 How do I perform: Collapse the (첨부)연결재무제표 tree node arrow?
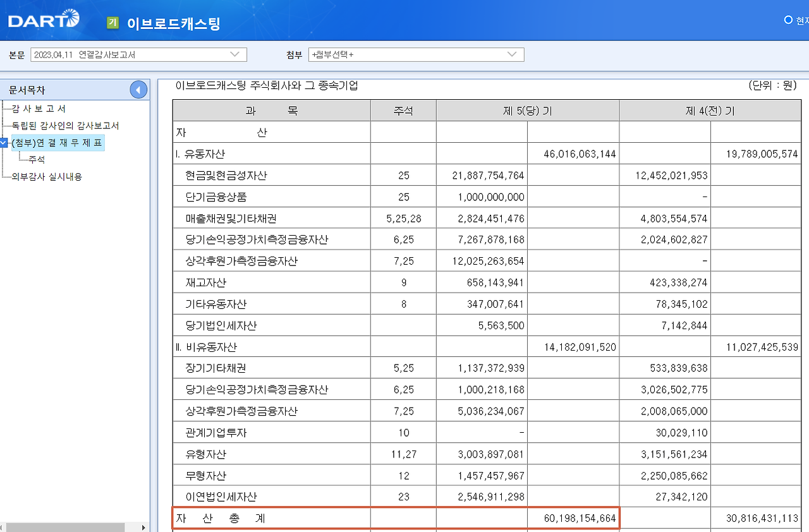pyautogui.click(x=4, y=143)
